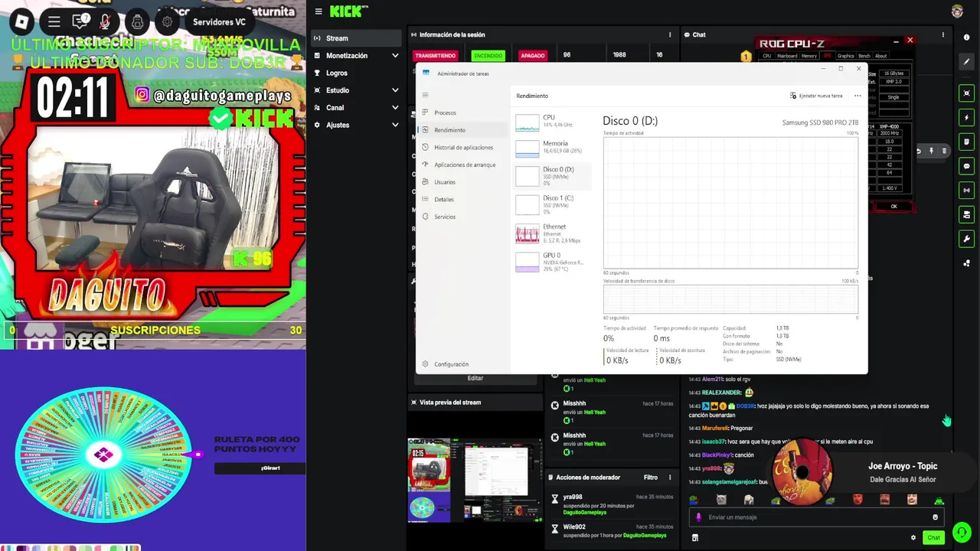Toggle the document note widget icon
This screenshot has height=551, width=980.
(967, 142)
